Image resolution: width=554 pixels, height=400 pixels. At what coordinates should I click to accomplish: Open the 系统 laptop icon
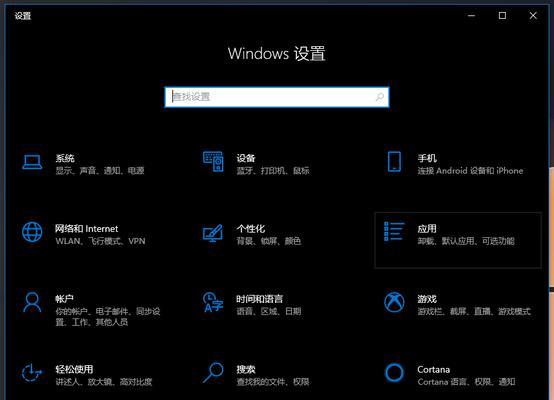32,162
